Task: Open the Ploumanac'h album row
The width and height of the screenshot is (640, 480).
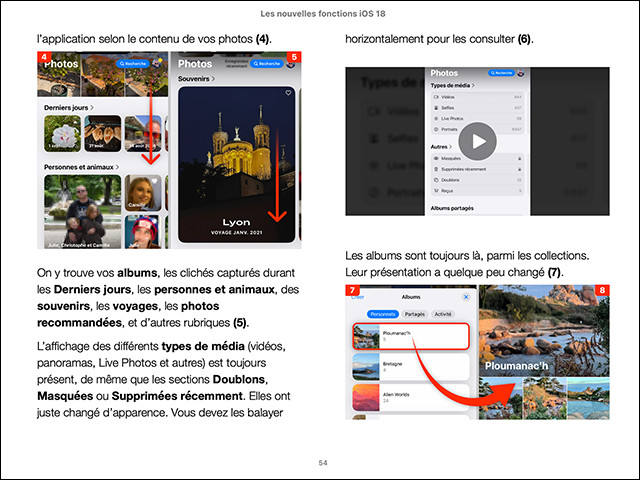Action: click(x=409, y=337)
